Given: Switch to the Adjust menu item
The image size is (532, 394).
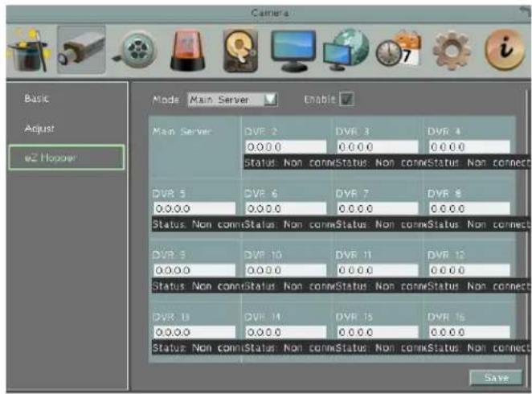Looking at the screenshot, I should pos(39,129).
